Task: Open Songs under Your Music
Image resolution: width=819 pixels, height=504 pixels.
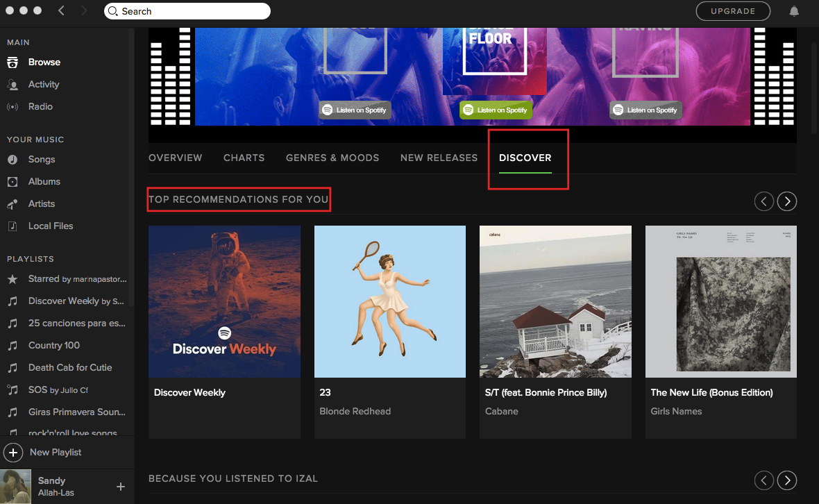Action: click(x=41, y=160)
